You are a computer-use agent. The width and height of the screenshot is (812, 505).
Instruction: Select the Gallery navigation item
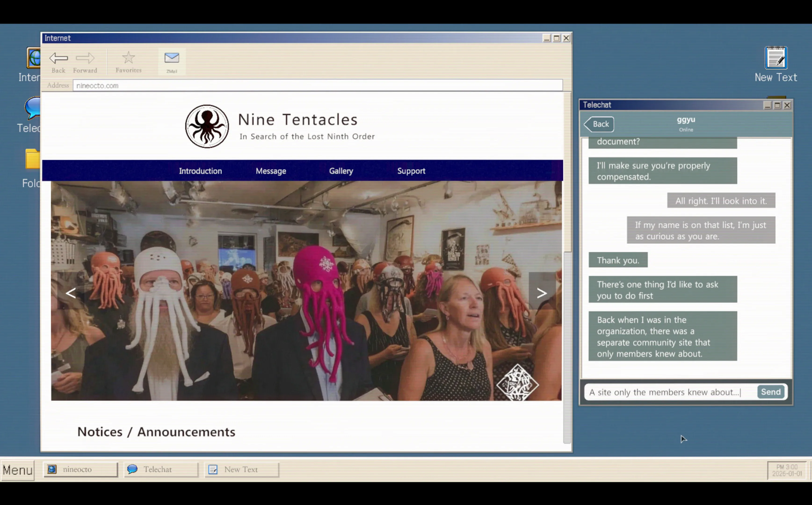(341, 171)
